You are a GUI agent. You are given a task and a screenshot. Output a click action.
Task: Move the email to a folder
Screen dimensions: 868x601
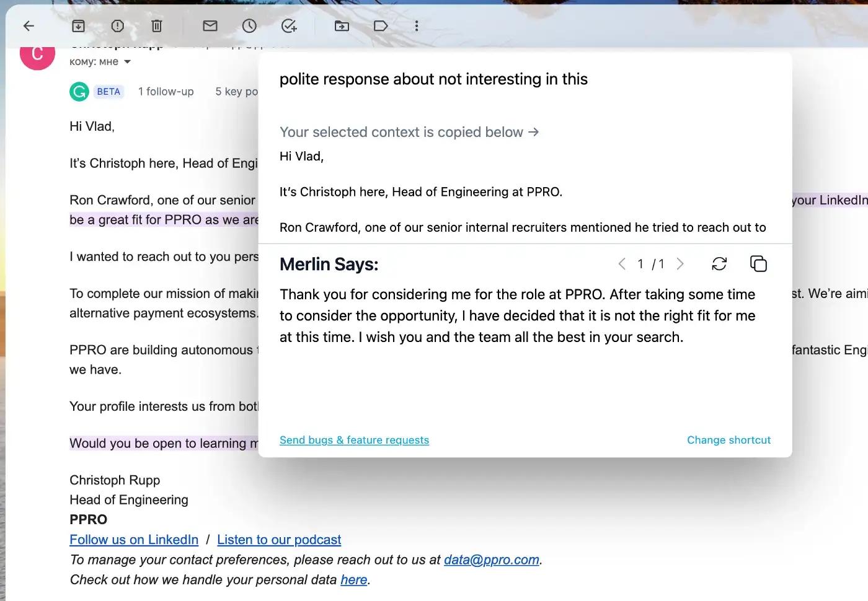(x=342, y=25)
